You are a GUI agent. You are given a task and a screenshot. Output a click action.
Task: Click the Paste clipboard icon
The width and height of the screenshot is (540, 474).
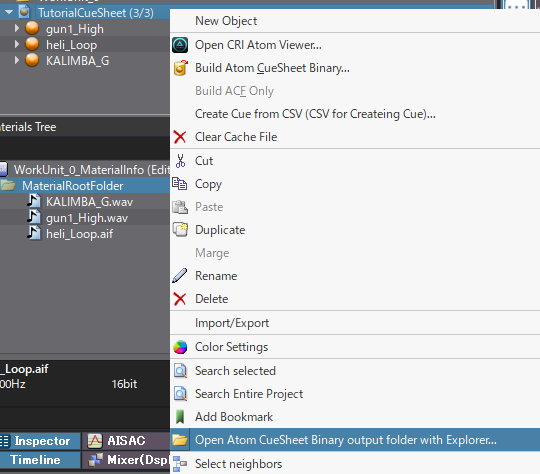coord(180,207)
